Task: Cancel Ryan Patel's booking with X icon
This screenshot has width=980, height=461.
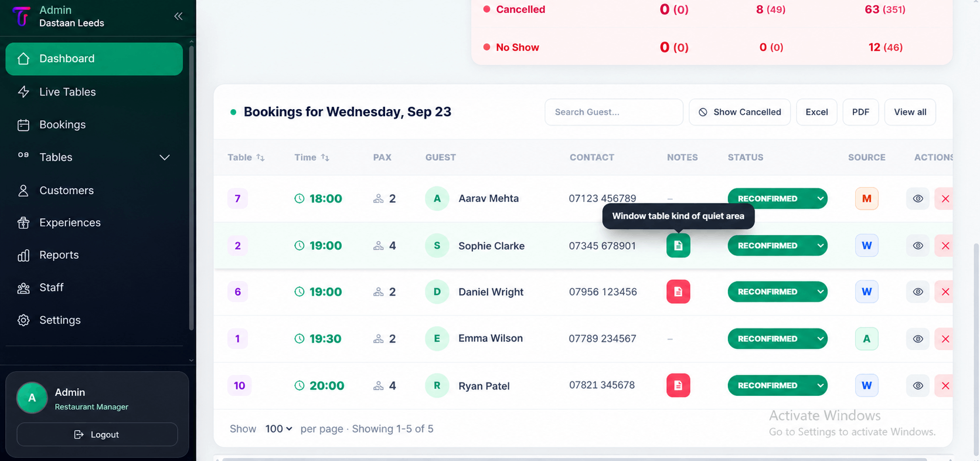Action: coord(944,385)
